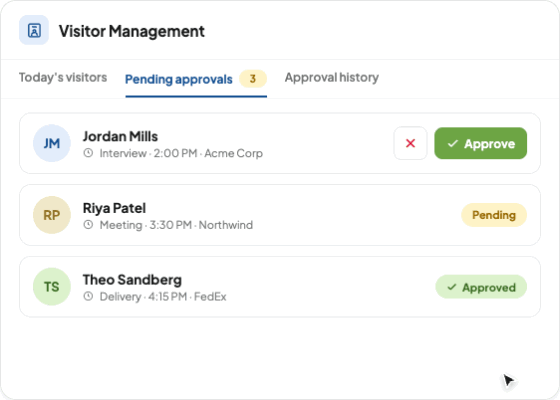Screen dimensions: 560x400
Task: Open Theo Sandberg visitor name
Action: pyautogui.click(x=132, y=280)
